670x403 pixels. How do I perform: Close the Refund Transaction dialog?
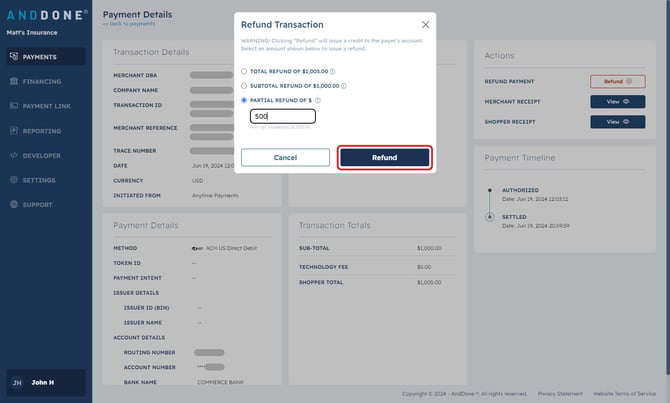[426, 25]
